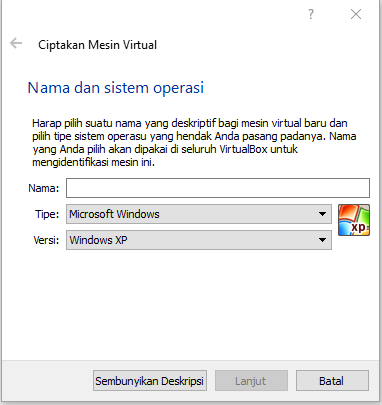The image size is (382, 405).
Task: Open the help question mark
Action: point(311,14)
